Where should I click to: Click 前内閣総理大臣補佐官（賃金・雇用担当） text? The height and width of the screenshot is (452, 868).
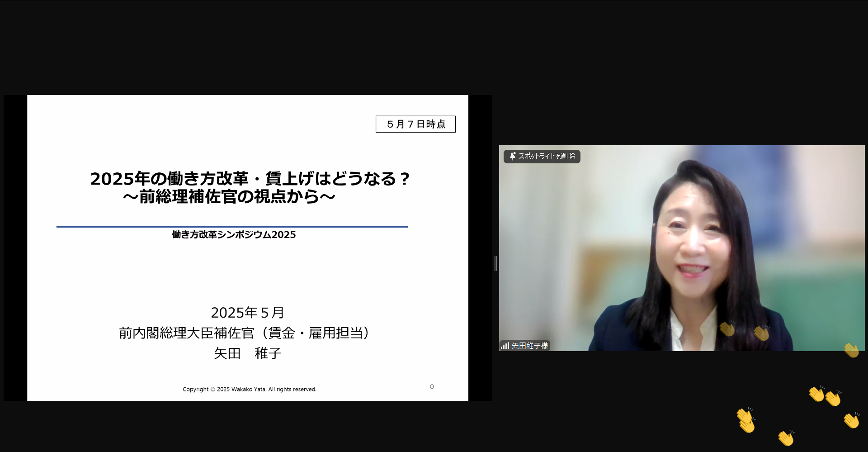pyautogui.click(x=245, y=333)
